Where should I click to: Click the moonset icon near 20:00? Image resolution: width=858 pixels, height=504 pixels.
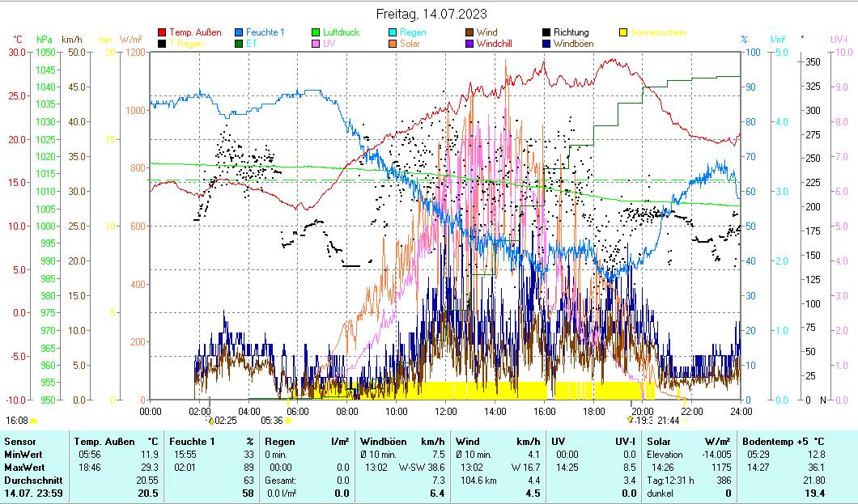tap(631, 420)
